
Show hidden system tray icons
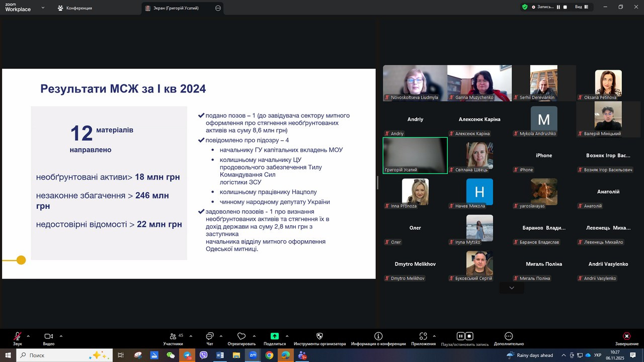[563, 355]
